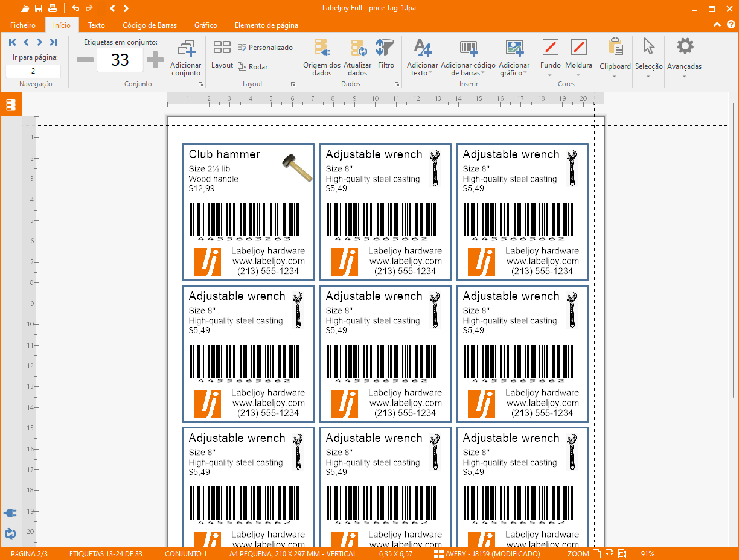This screenshot has height=560, width=739.
Task: Decrease the labels count with minus button
Action: click(x=85, y=60)
